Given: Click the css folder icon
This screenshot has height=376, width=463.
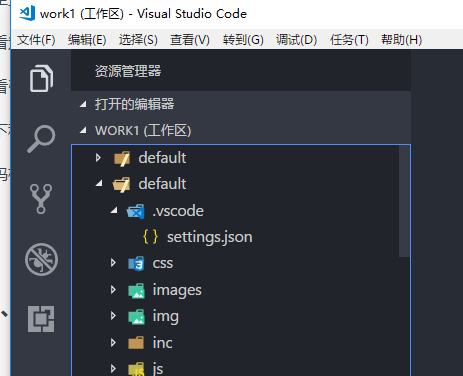Looking at the screenshot, I should coord(136,264).
